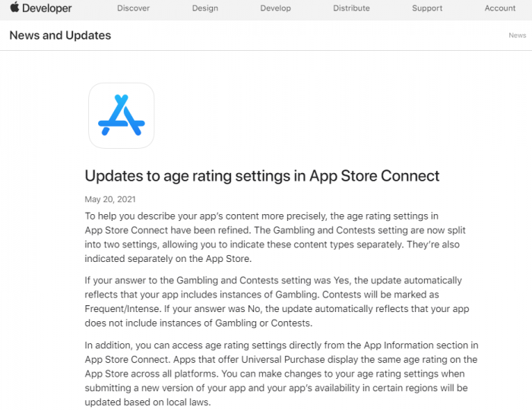Click the first paragraph about Gambling settings
532x410 pixels.
[275, 237]
